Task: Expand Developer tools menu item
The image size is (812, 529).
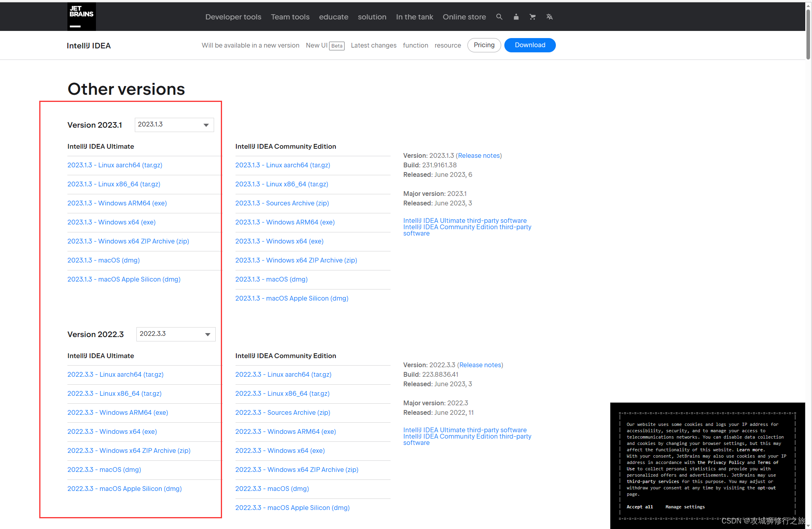Action: click(233, 17)
